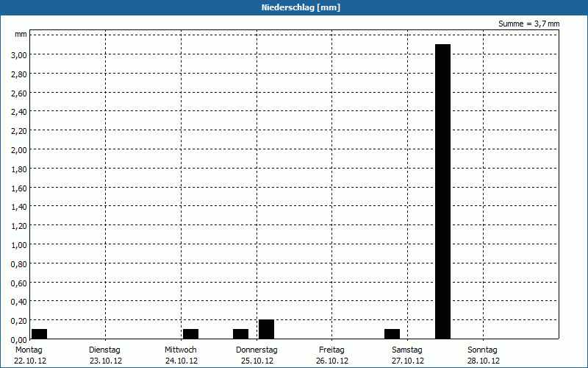Click the 0,80 y-axis value
Image resolution: width=588 pixels, height=368 pixels.
point(19,264)
